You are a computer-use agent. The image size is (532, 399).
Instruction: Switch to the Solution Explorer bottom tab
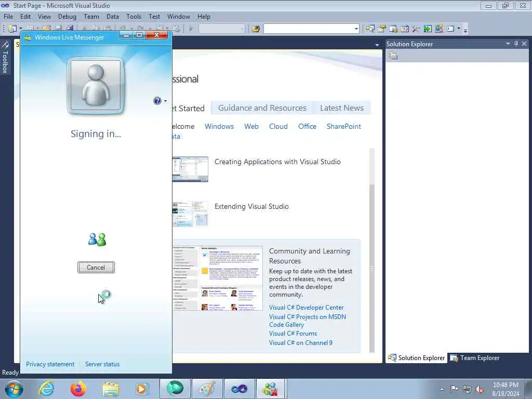(416, 358)
